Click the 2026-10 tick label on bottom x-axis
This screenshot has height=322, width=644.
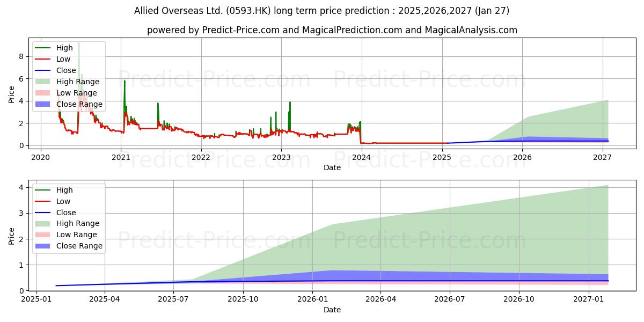[x=519, y=299]
